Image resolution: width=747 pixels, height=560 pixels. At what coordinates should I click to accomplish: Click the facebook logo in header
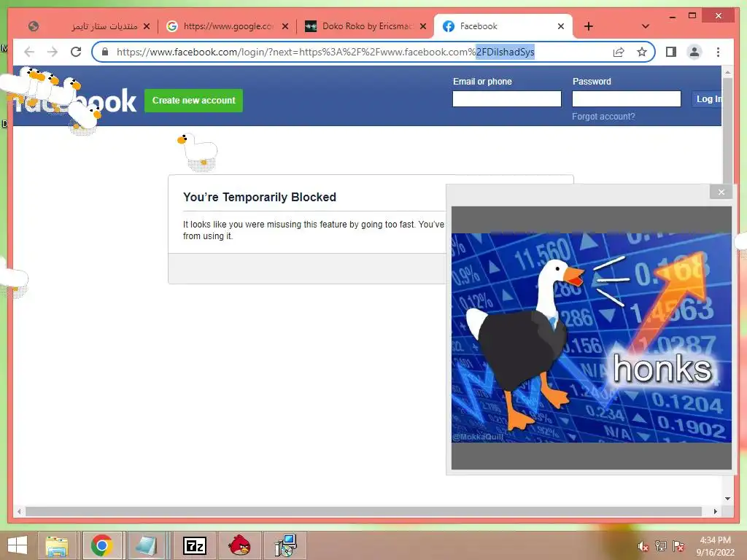[75, 101]
